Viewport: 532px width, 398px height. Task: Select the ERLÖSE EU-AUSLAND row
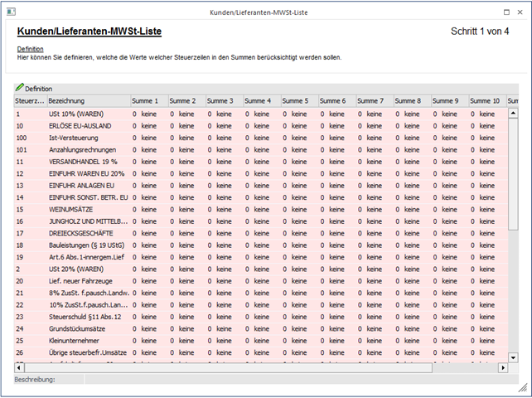pos(81,125)
